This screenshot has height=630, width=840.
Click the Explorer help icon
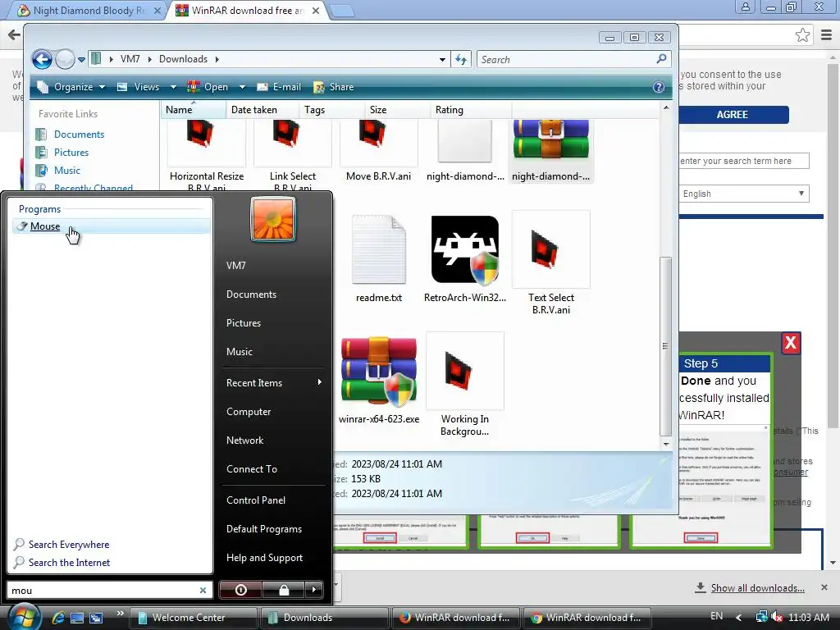659,87
